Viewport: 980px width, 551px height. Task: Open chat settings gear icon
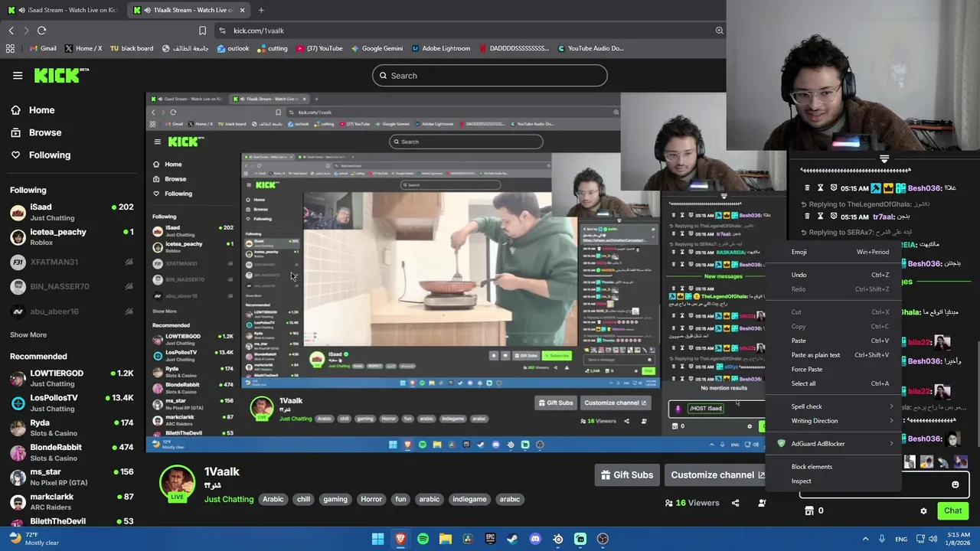(923, 510)
